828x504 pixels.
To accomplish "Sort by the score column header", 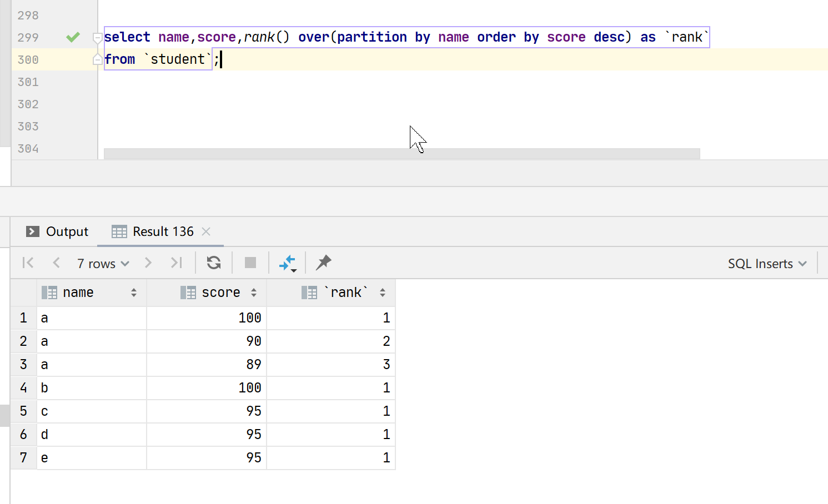I will pyautogui.click(x=220, y=293).
